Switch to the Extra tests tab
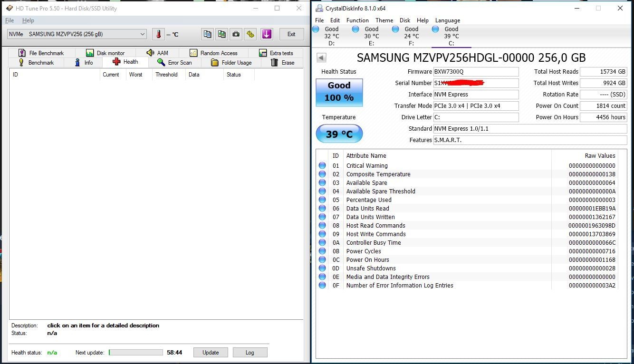The height and width of the screenshot is (364, 634). tap(276, 53)
